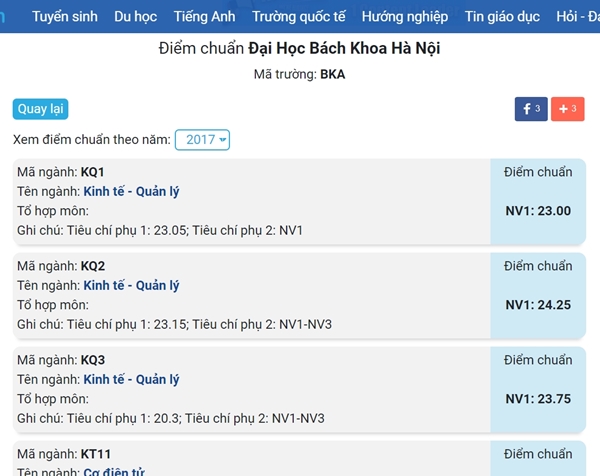600x476 pixels.
Task: Click the Hội - Đáp nav item
Action: (x=576, y=17)
